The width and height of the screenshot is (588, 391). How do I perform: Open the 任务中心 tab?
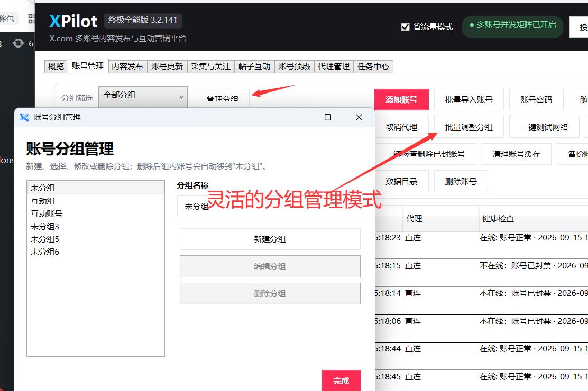[x=373, y=67]
